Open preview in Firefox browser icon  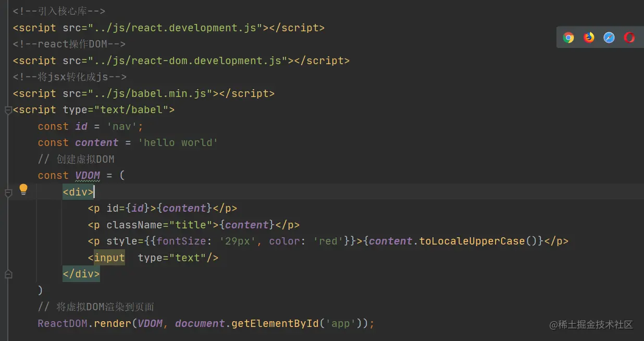pos(589,38)
